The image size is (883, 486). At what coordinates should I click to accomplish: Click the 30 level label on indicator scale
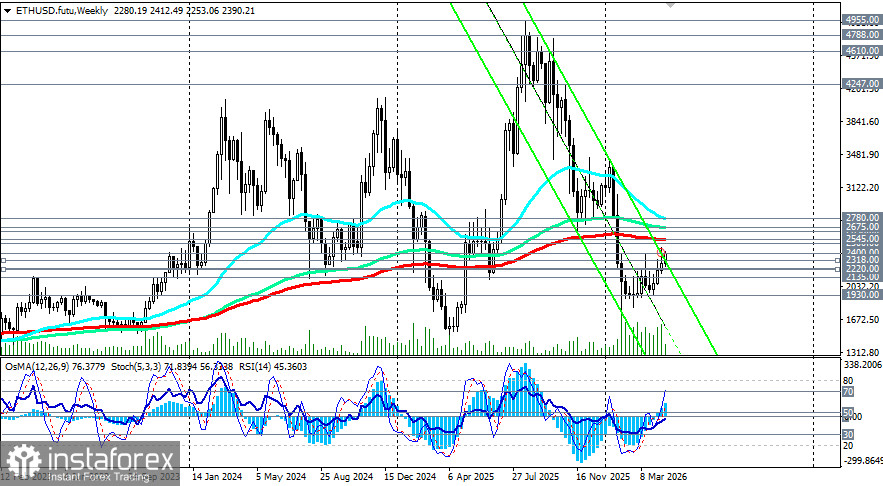pos(848,435)
